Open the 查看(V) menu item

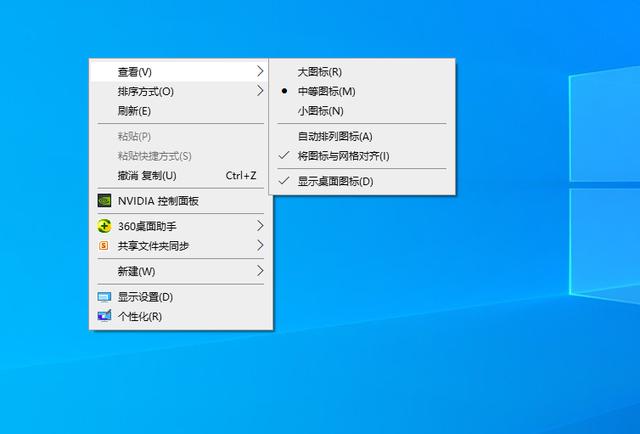[178, 72]
